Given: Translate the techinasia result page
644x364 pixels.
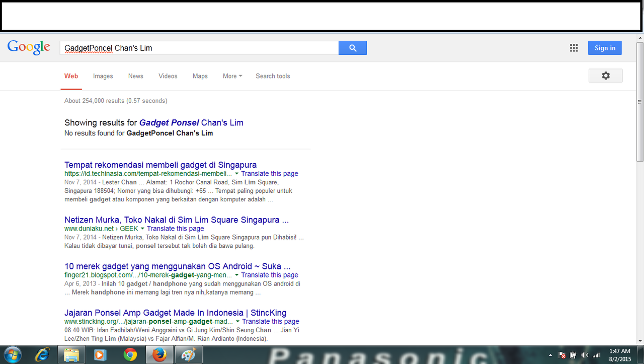Looking at the screenshot, I should 270,174.
